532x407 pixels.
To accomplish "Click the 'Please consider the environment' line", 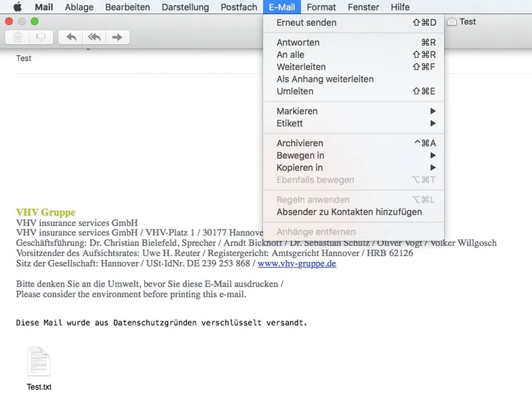I will (x=131, y=295).
